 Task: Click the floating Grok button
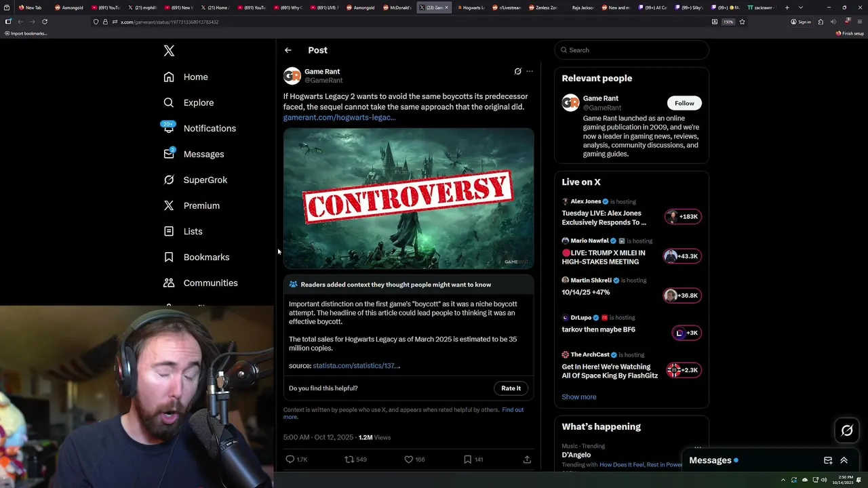coord(847,430)
